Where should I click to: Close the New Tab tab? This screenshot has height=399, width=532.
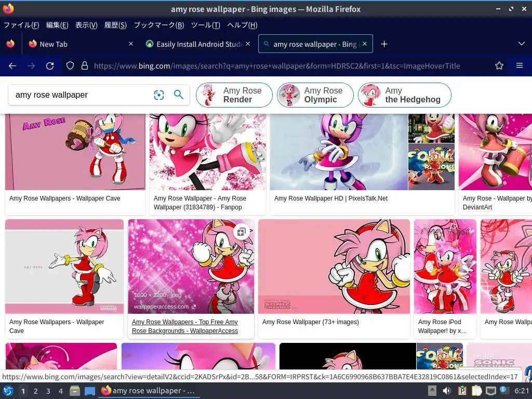(131, 44)
